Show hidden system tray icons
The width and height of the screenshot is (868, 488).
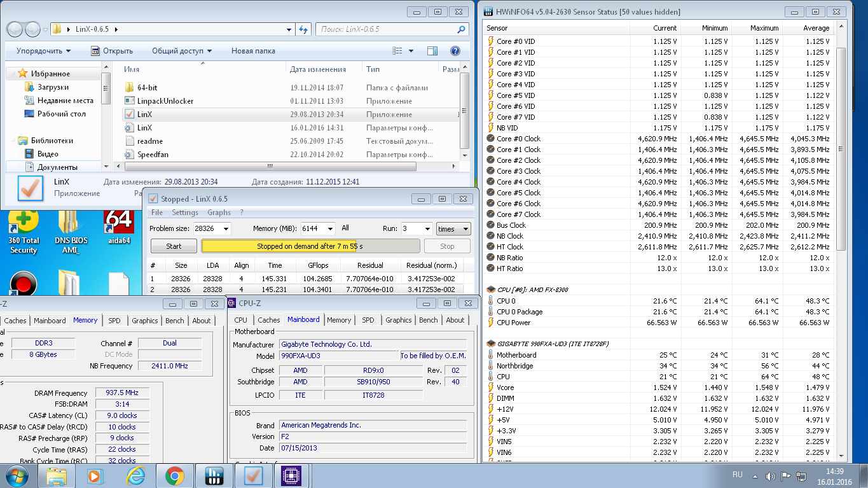(754, 477)
